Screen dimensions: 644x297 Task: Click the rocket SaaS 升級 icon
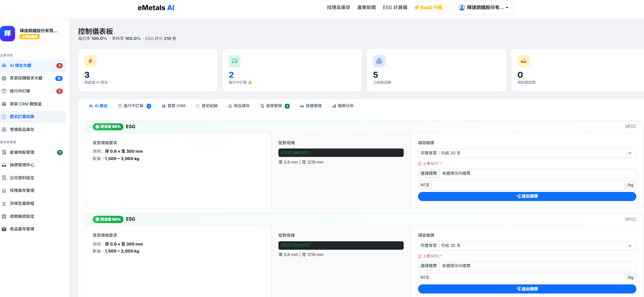pyautogui.click(x=417, y=8)
